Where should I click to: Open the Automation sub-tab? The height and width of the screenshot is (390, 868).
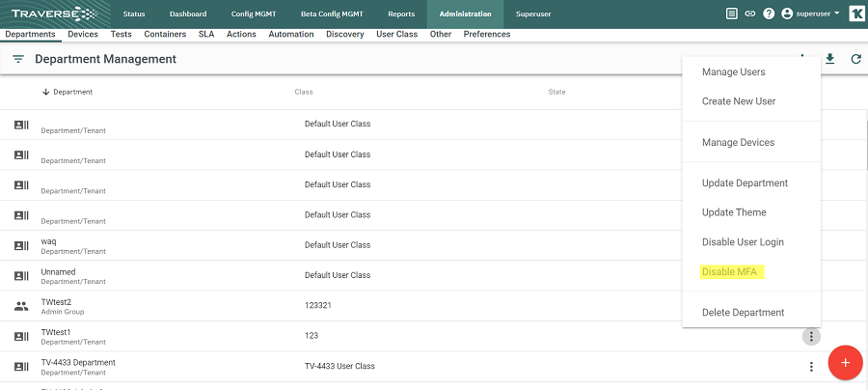click(291, 35)
